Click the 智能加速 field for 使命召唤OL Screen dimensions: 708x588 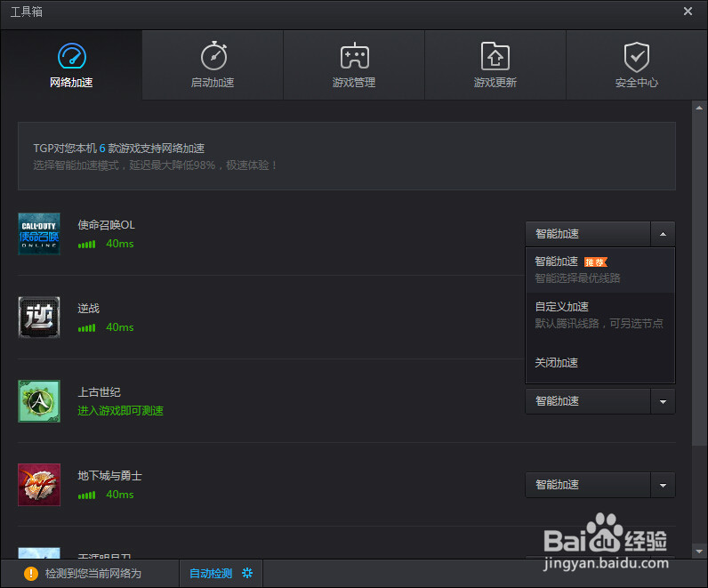pyautogui.click(x=588, y=234)
